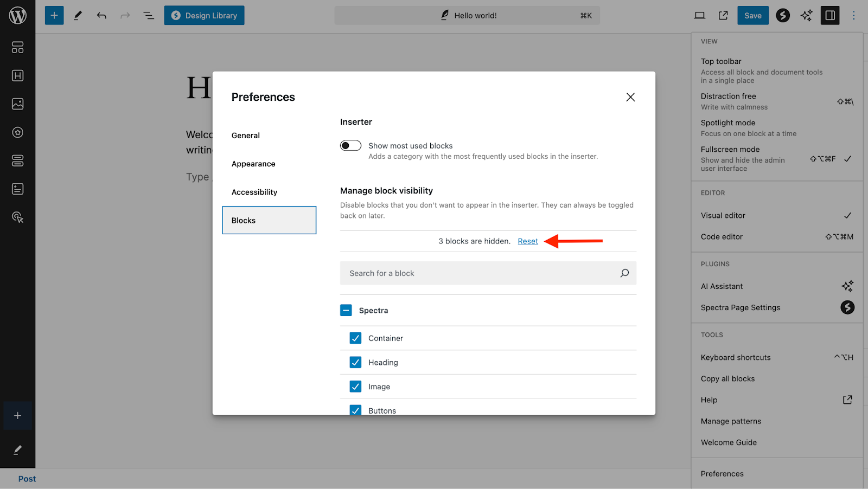Click the plus button at sidebar bottom
This screenshot has height=489, width=868.
[x=17, y=416]
